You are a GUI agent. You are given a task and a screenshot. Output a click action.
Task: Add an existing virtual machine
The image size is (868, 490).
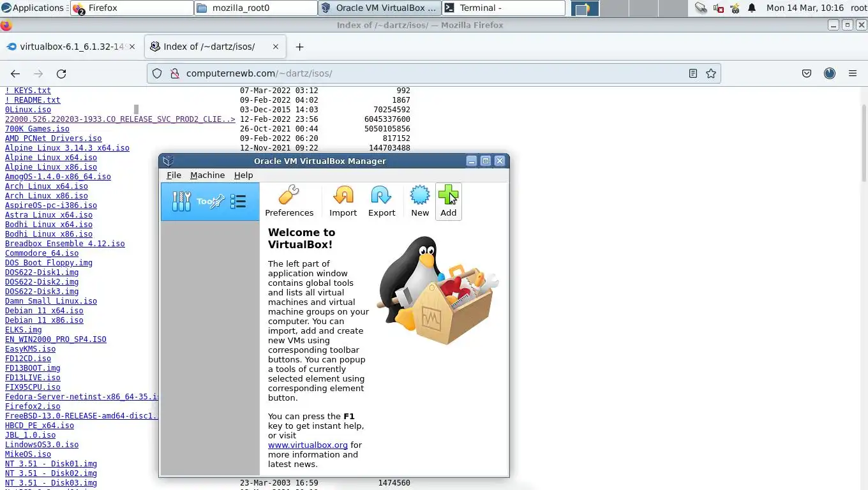[448, 201]
